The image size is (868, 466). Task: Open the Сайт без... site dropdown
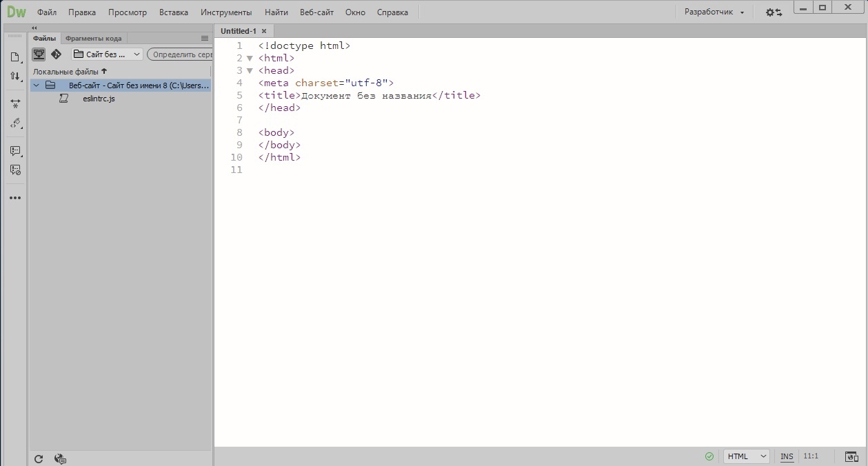coord(107,54)
